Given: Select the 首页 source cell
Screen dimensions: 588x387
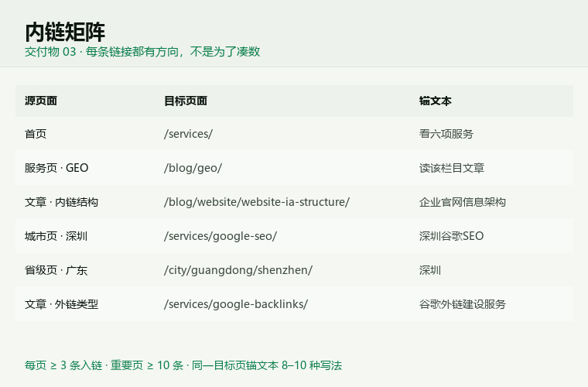Looking at the screenshot, I should [36, 134].
